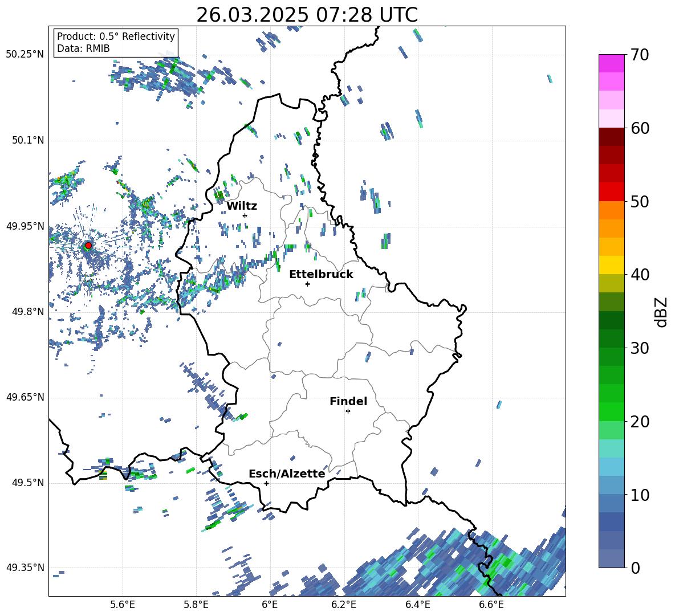This screenshot has height=616, width=675.
Task: Click the 40 tick label on colorbar
Action: coord(640,275)
